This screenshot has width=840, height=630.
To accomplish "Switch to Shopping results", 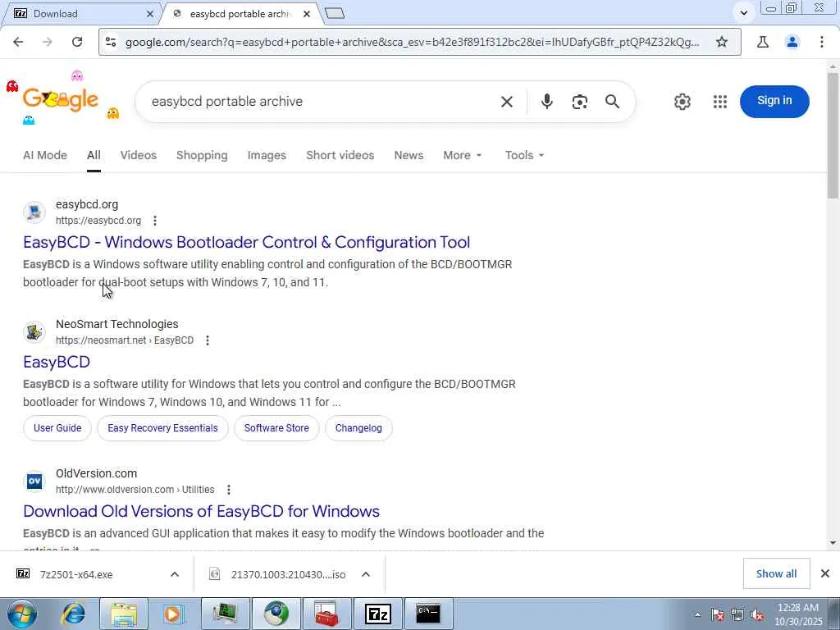I will coord(202,155).
